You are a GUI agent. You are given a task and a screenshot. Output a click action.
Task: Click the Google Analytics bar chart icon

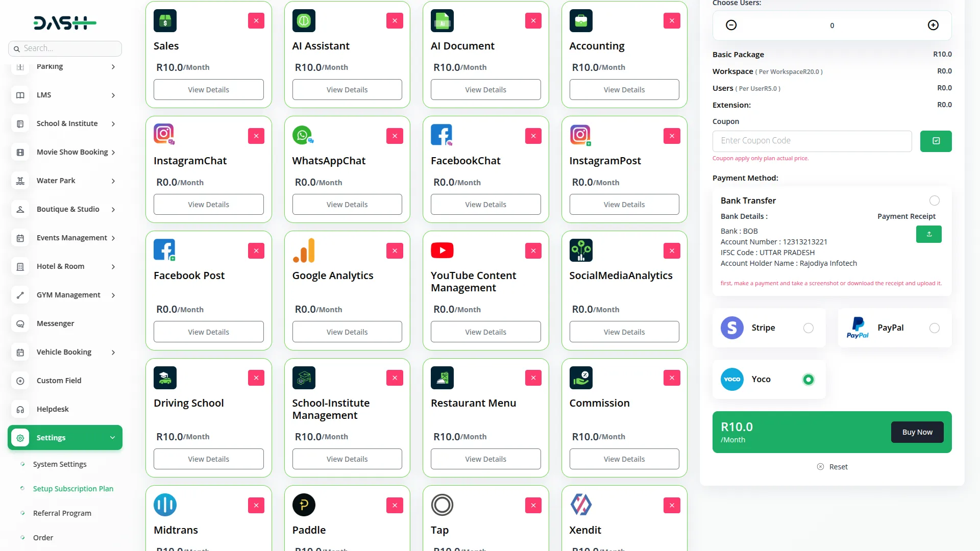(304, 250)
